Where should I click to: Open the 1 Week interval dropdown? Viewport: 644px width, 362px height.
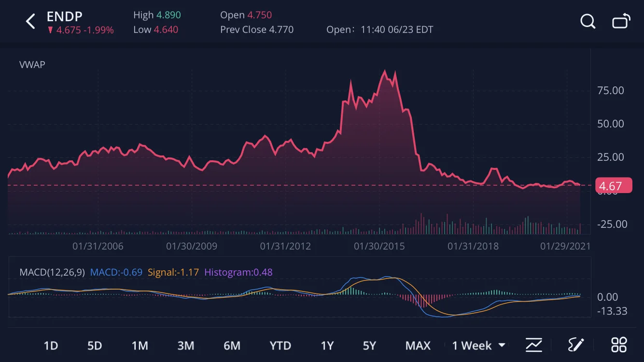click(478, 346)
